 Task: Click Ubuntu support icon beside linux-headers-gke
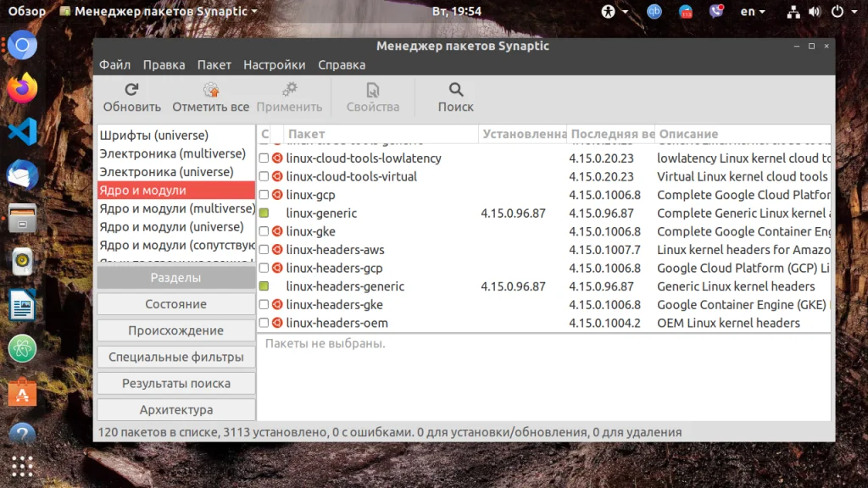pyautogui.click(x=277, y=304)
